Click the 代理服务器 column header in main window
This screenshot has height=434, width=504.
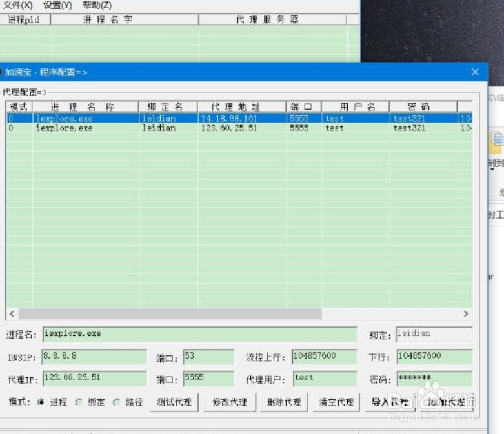click(272, 19)
